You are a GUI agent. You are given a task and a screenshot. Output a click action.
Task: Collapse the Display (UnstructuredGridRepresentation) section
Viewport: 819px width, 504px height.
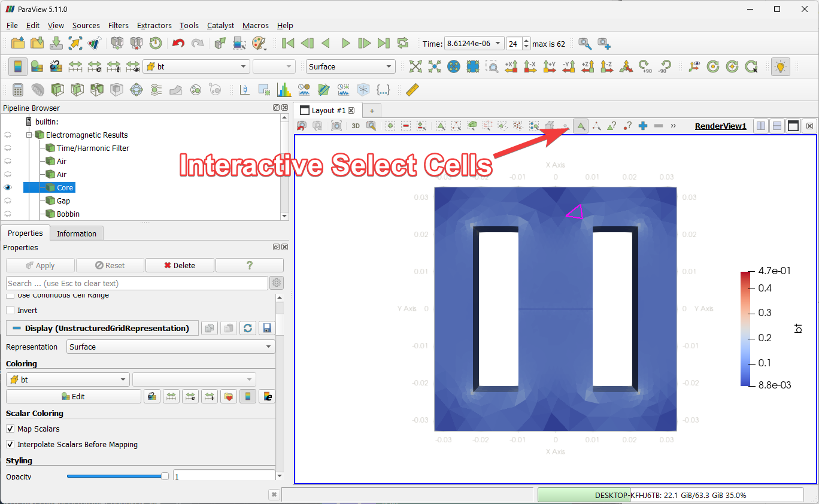[x=102, y=328]
